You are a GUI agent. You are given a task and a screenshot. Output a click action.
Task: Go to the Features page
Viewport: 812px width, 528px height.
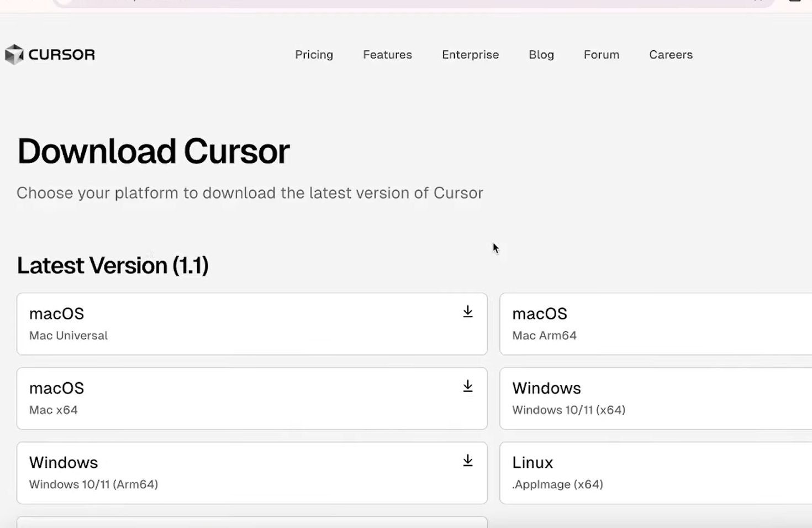click(387, 55)
